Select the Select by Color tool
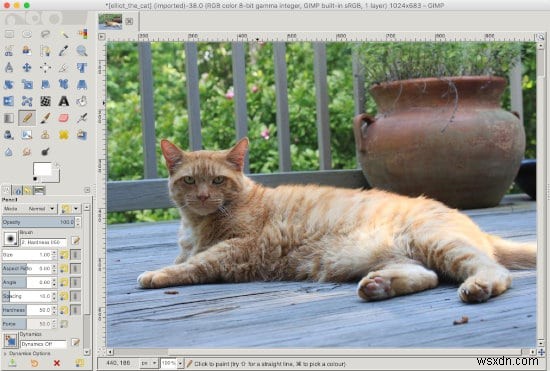Image resolution: width=550 pixels, height=371 pixels. point(82,34)
